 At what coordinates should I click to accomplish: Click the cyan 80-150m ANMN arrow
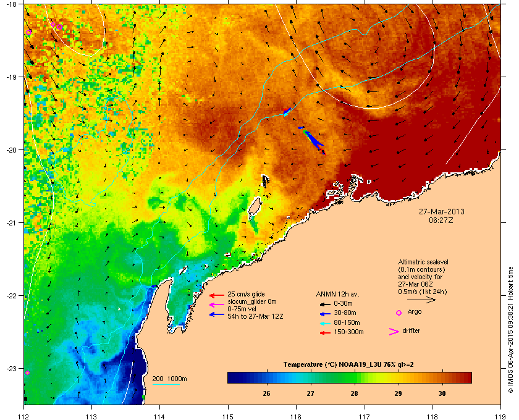[x=325, y=324]
